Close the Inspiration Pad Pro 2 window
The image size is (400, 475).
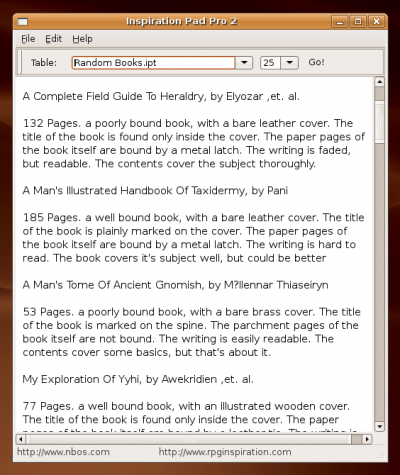coord(376,22)
